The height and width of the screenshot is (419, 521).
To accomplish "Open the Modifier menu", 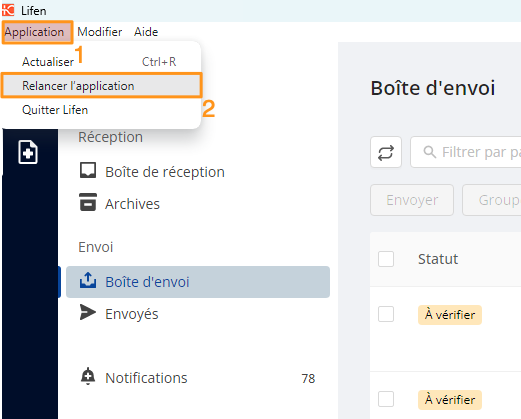I will pyautogui.click(x=100, y=32).
